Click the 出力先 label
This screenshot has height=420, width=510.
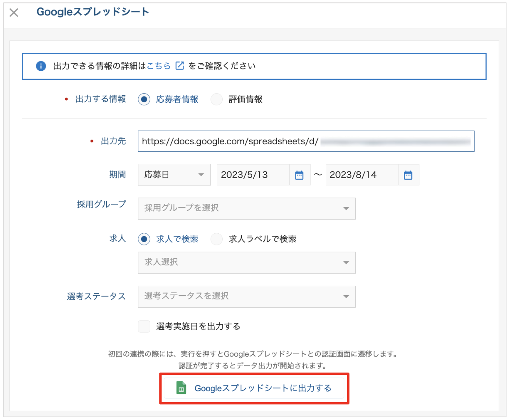(114, 141)
